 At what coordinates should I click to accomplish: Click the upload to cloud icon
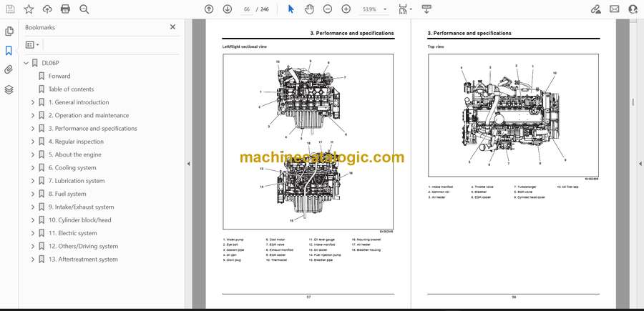(x=47, y=9)
